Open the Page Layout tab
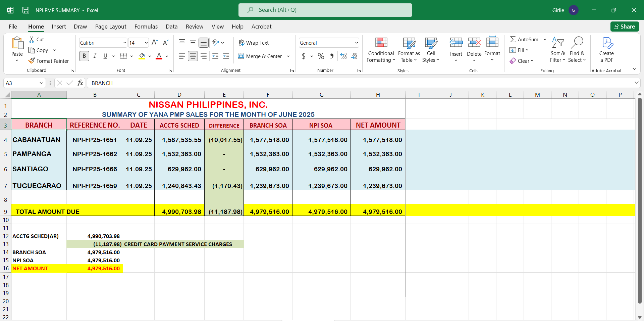The height and width of the screenshot is (321, 644). point(111,27)
